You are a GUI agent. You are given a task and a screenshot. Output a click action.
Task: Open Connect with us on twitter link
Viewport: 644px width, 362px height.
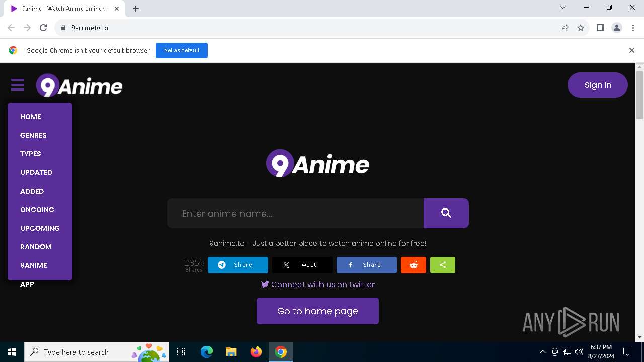[318, 284]
